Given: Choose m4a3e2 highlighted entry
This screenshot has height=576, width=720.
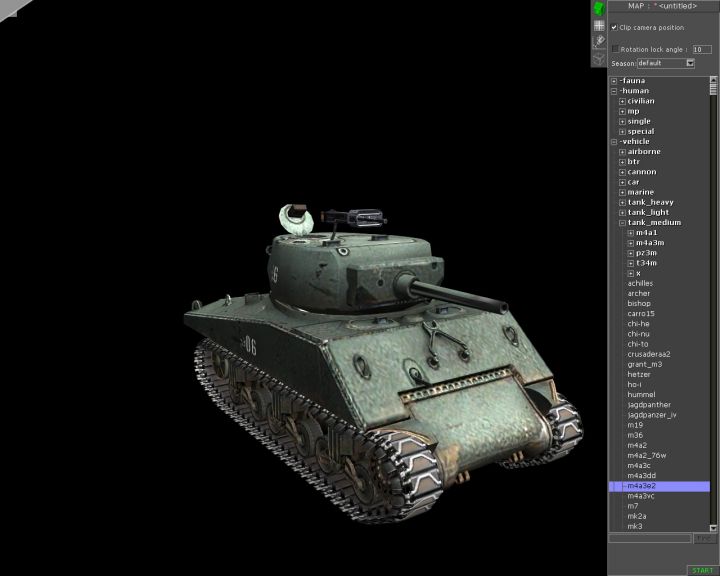Looking at the screenshot, I should [x=642, y=486].
